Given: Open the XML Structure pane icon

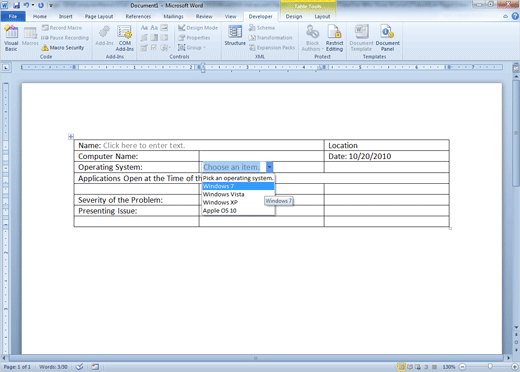Looking at the screenshot, I should [235, 35].
